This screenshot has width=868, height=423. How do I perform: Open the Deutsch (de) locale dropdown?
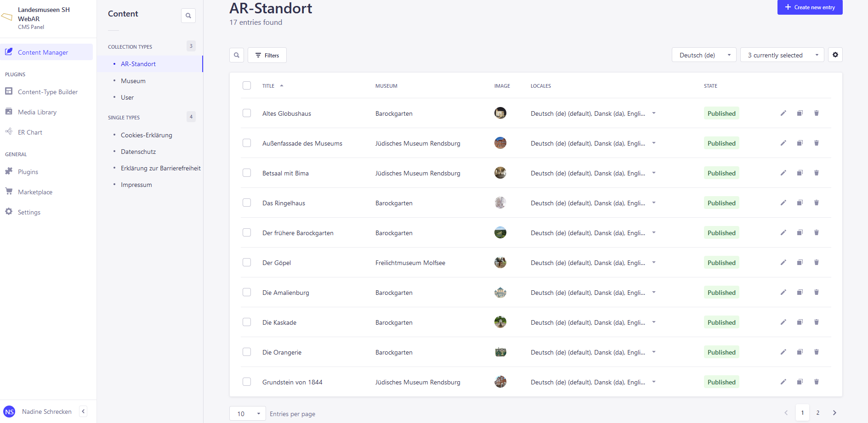coord(704,55)
